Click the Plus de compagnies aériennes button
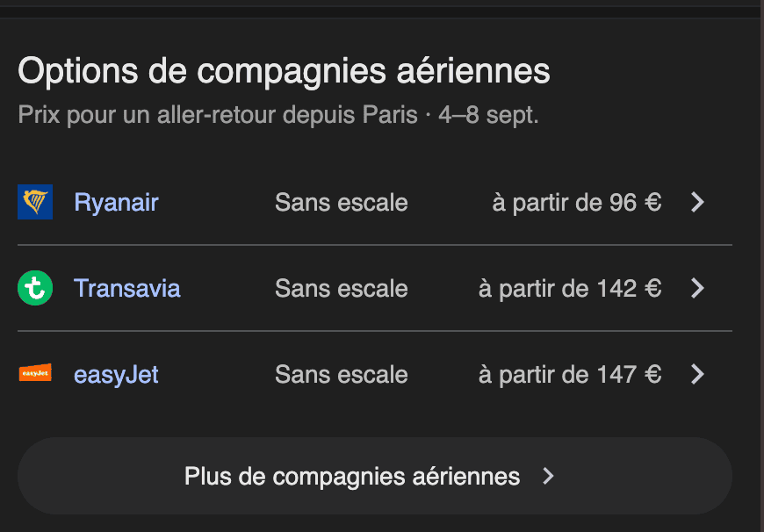This screenshot has width=764, height=532. click(x=375, y=476)
